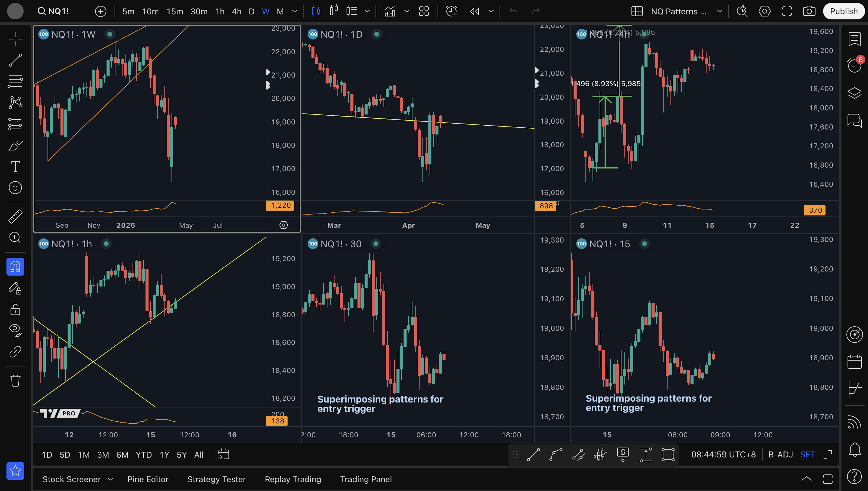Viewport: 868px width, 491px height.
Task: Switch to the Strategy Tester tab
Action: pos(217,479)
